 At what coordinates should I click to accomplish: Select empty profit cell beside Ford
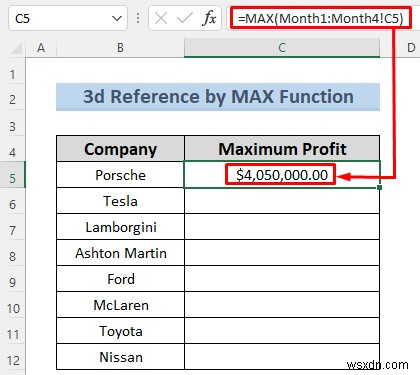pyautogui.click(x=282, y=279)
